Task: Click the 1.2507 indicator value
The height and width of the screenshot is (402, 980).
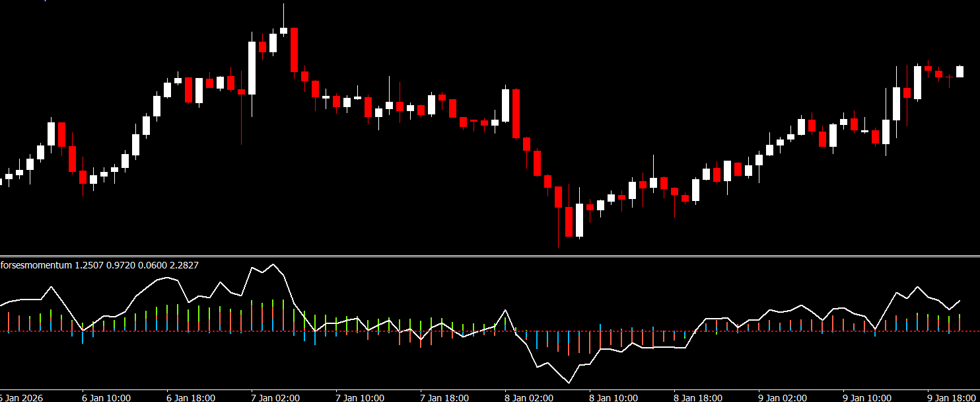Action: click(90, 265)
